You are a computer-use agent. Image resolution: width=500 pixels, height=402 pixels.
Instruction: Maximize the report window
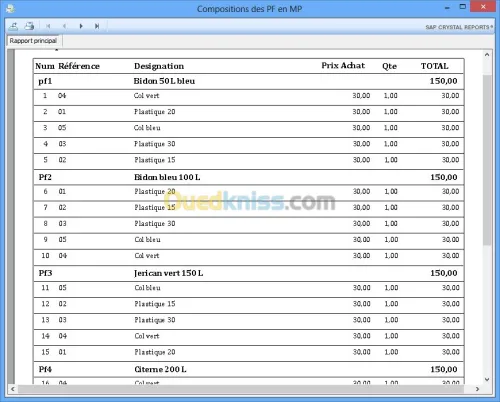click(x=463, y=7)
